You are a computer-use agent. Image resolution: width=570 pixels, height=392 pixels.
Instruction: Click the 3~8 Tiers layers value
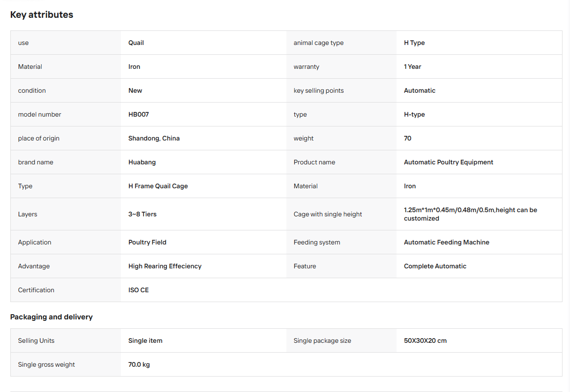(142, 214)
